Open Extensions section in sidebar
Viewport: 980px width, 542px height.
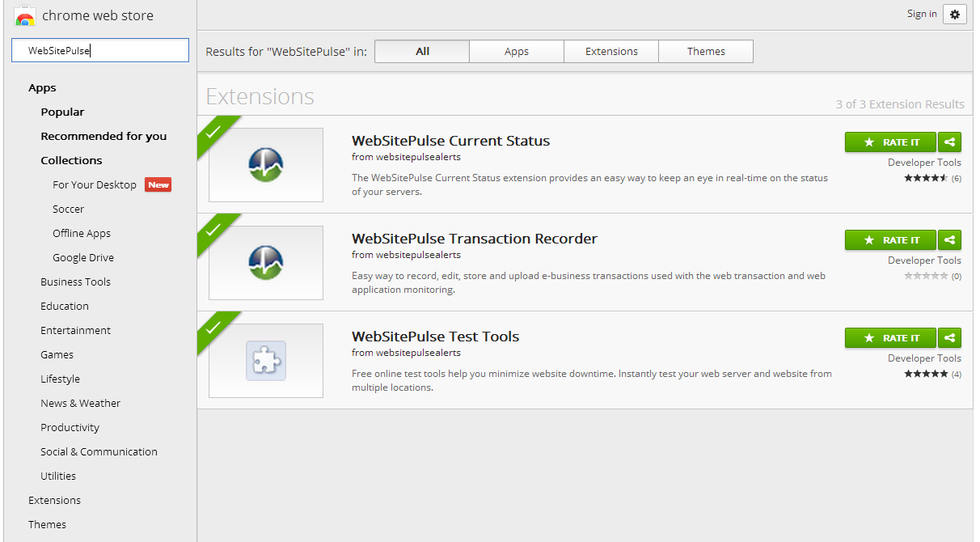coord(54,500)
